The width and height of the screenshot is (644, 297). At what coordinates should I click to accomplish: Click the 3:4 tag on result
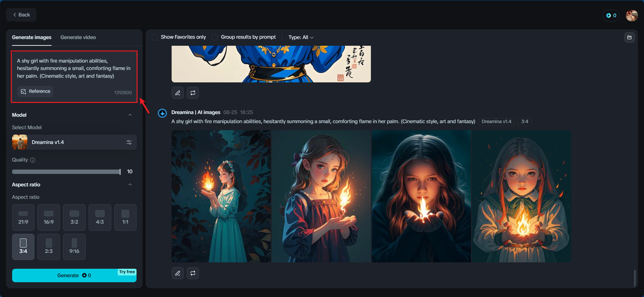(524, 122)
